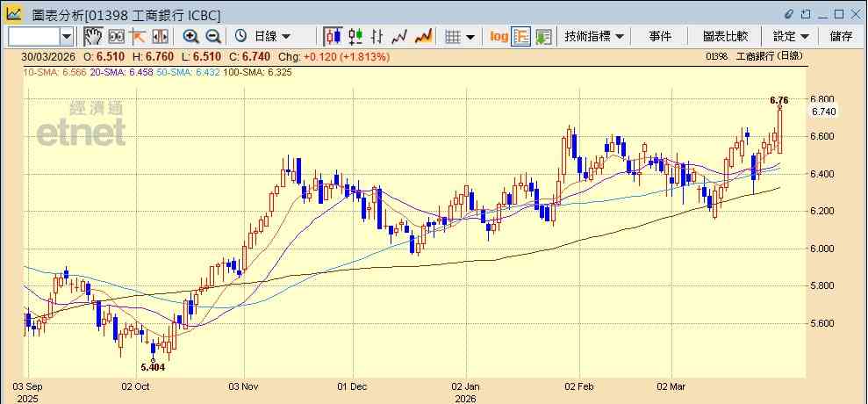Click the crosshair glasses icon
The height and width of the screenshot is (404, 868).
116,37
